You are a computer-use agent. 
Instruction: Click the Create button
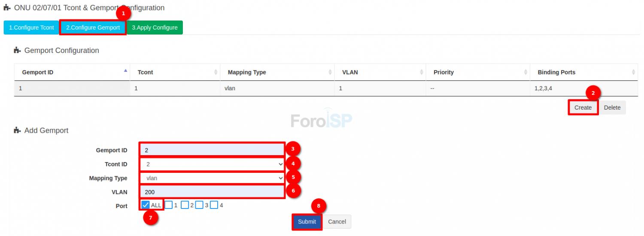point(583,107)
